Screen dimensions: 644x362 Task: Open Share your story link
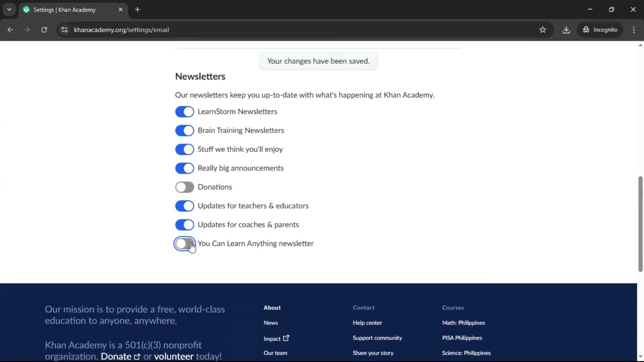[373, 353]
